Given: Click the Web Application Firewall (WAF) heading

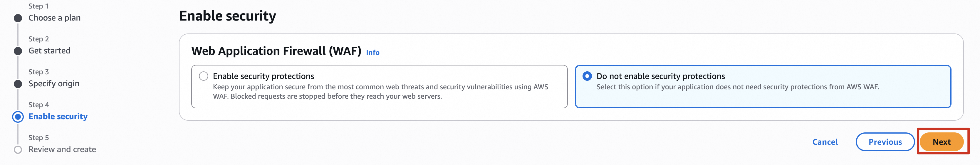Looking at the screenshot, I should (x=276, y=51).
